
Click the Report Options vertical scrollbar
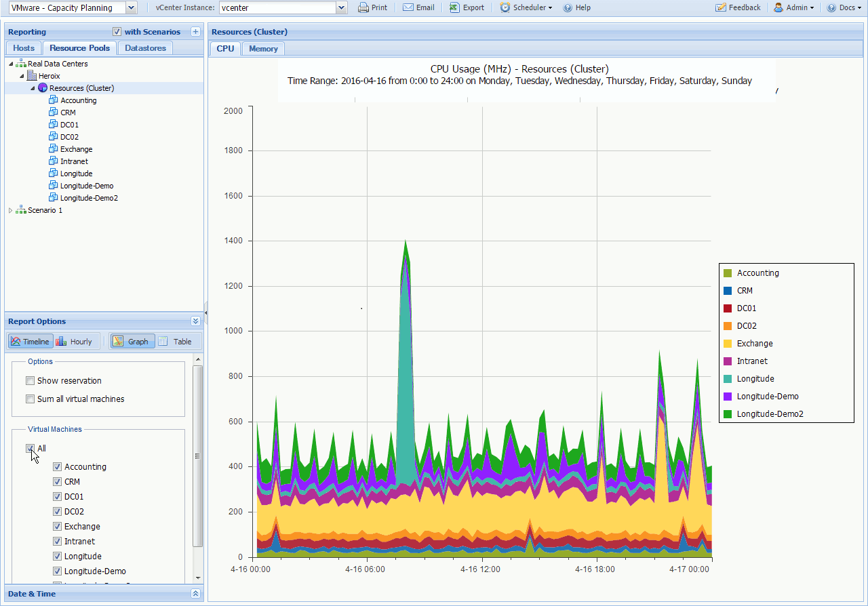coord(198,456)
